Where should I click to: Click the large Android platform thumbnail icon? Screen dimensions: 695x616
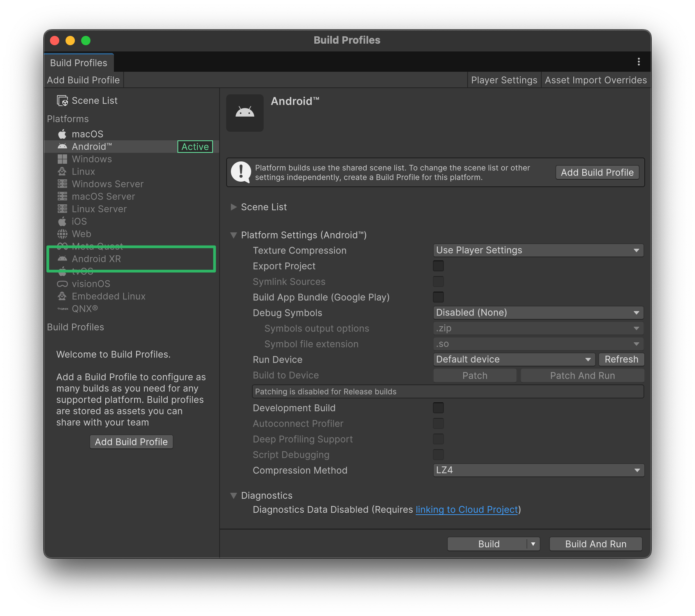pos(245,113)
